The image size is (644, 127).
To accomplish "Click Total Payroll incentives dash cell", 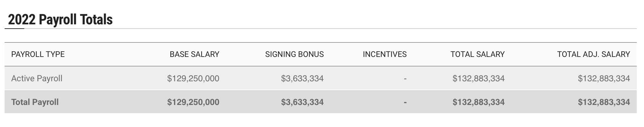I will [x=405, y=102].
